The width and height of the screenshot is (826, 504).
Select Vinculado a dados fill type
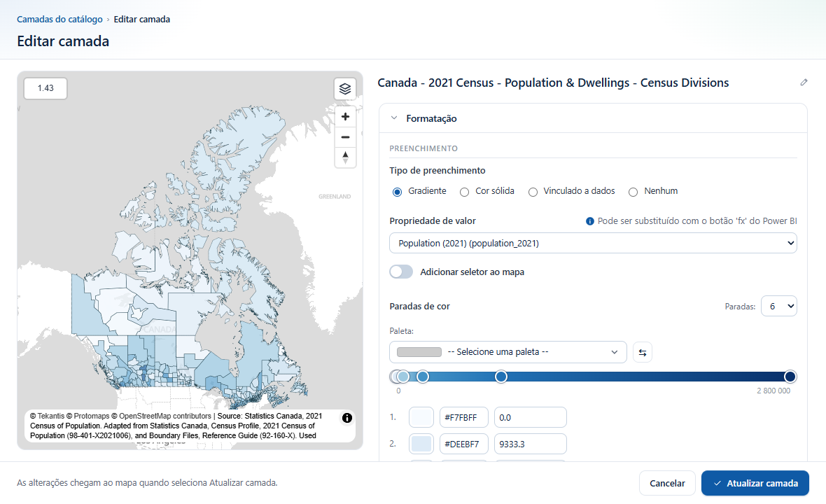point(533,192)
